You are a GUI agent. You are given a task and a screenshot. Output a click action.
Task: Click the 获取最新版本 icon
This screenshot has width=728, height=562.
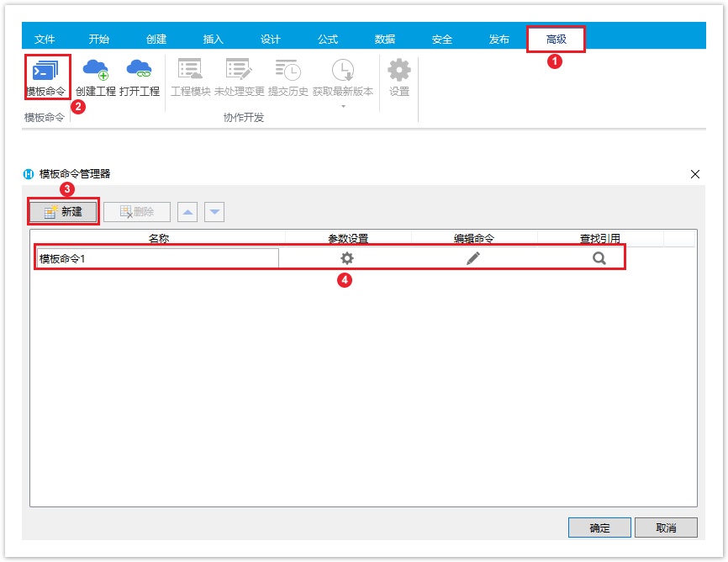[343, 70]
